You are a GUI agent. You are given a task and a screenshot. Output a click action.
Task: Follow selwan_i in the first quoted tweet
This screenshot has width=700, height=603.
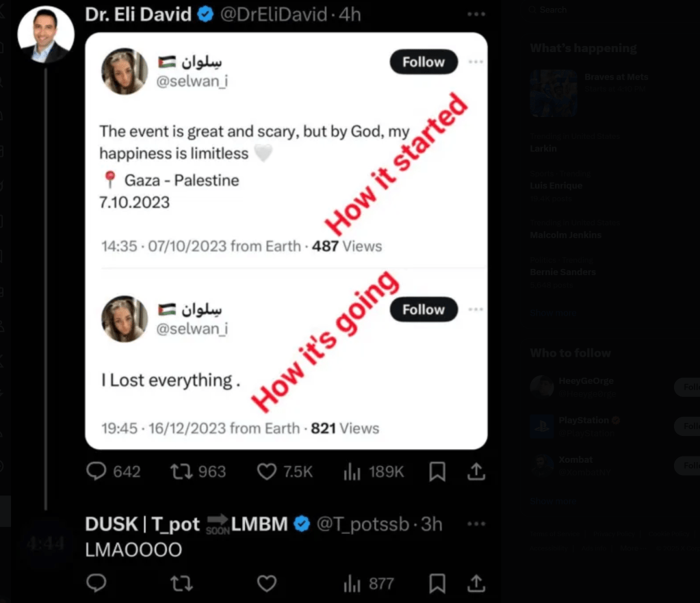click(x=424, y=62)
